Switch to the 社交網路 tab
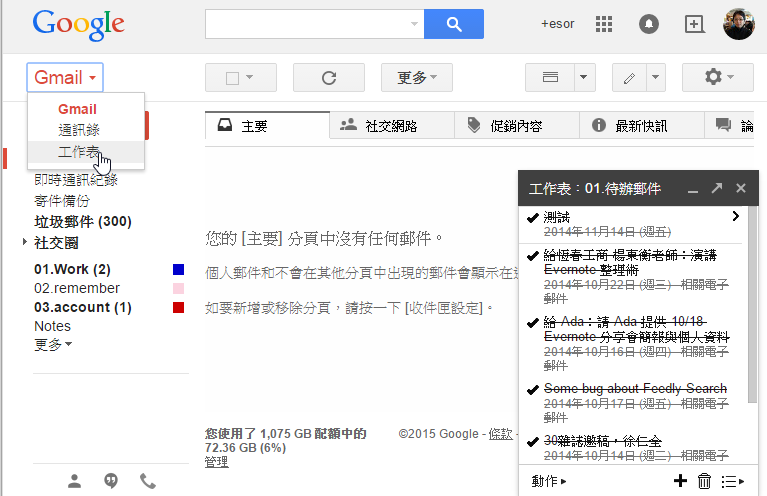 coord(392,126)
